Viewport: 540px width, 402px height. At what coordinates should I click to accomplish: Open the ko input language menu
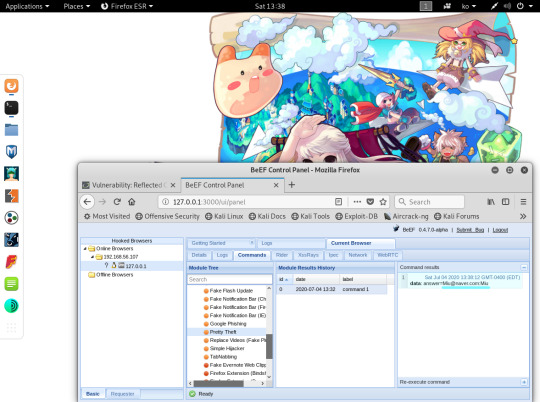468,6
